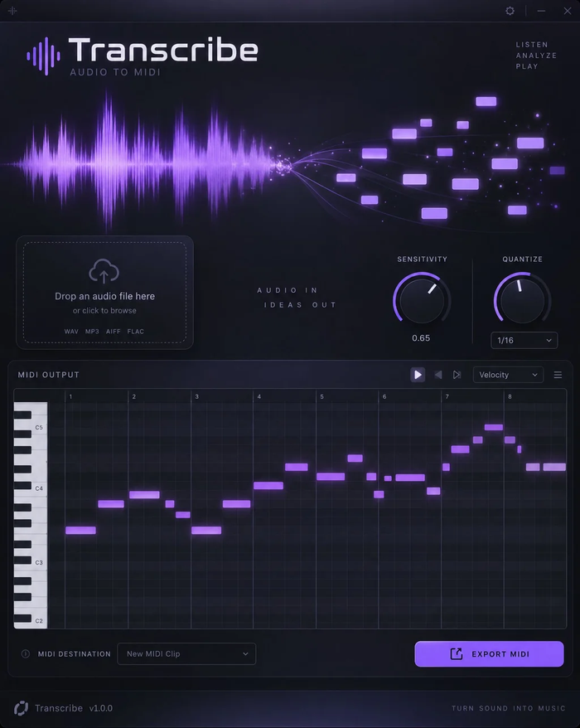This screenshot has width=580, height=728.
Task: Open the MIDI output hamburger menu
Action: 558,375
